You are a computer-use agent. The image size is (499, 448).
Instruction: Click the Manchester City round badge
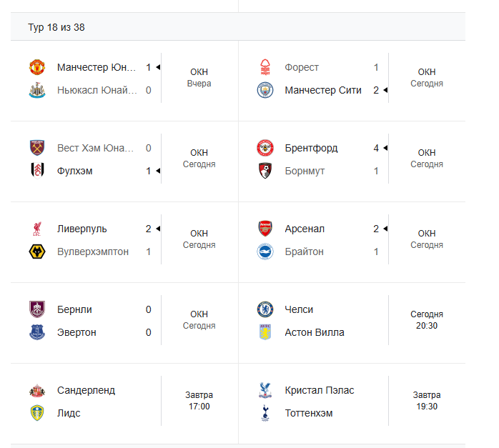pos(265,90)
